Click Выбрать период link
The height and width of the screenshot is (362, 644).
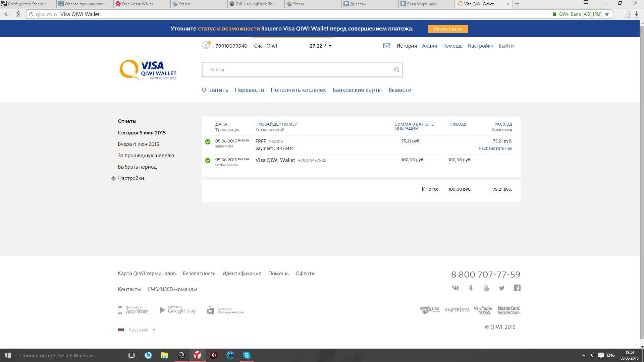[x=137, y=167]
